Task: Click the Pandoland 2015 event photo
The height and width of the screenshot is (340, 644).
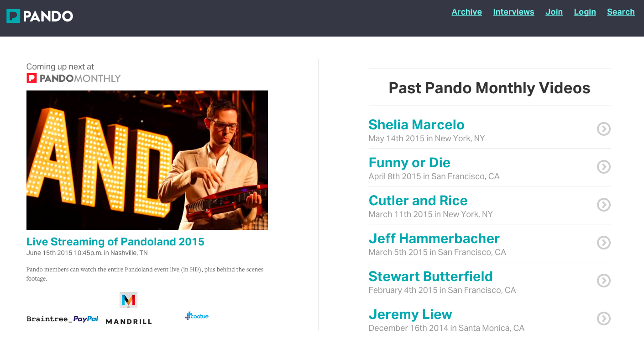Action: tap(147, 159)
